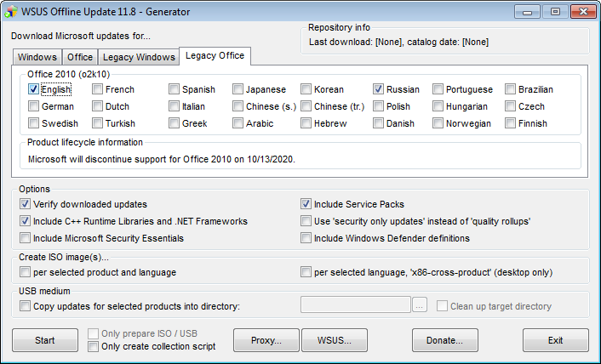The width and height of the screenshot is (601, 364).
Task: Click the browse '...' button for USB directory
Action: click(420, 305)
